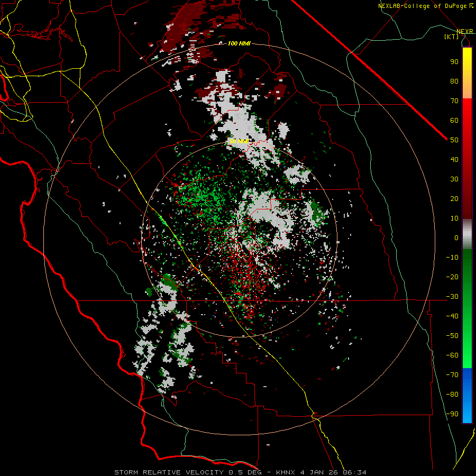Click the -80 value on the velocity scale
This screenshot has width=476, height=476.
tap(452, 395)
